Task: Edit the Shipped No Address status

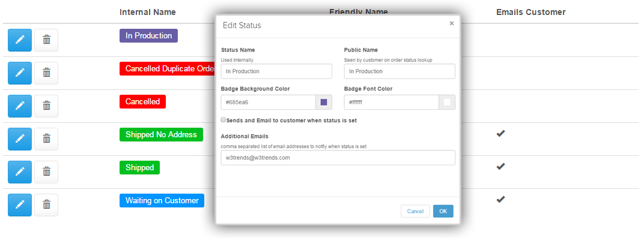Action: coord(20,139)
